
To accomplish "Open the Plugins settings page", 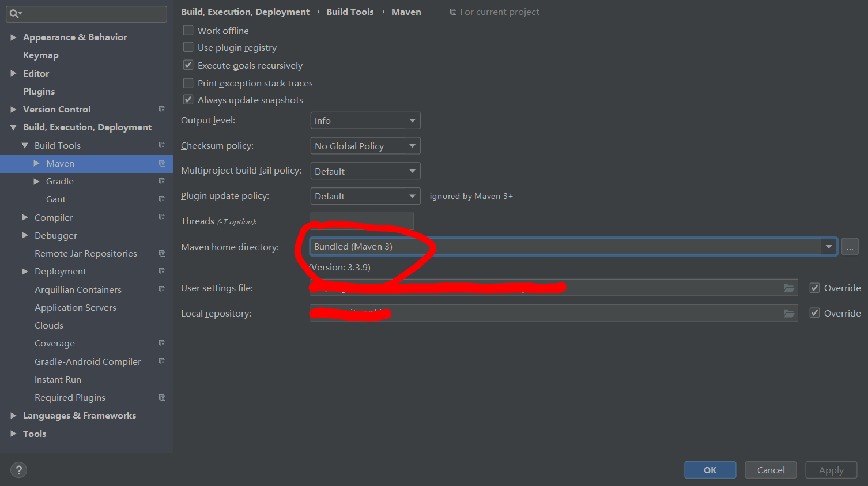I will click(x=39, y=92).
